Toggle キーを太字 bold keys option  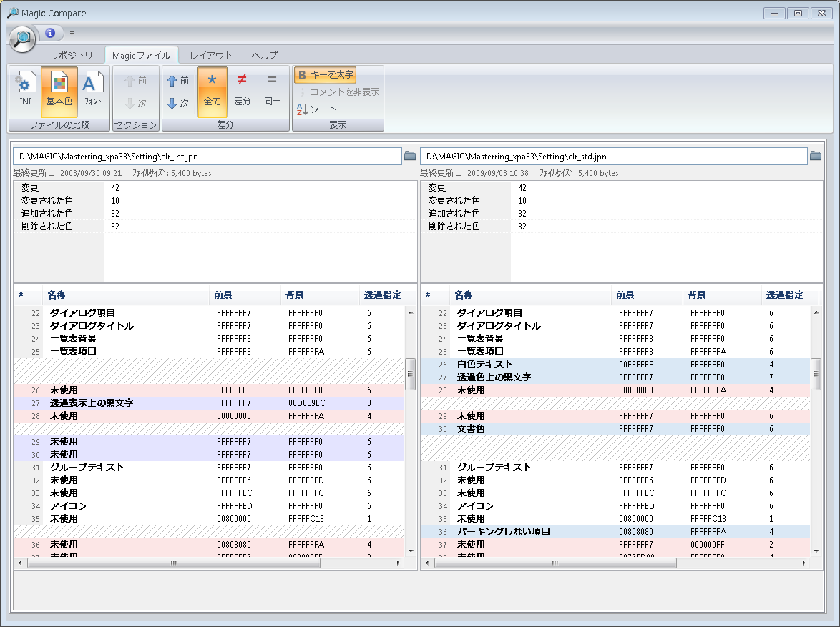point(325,75)
